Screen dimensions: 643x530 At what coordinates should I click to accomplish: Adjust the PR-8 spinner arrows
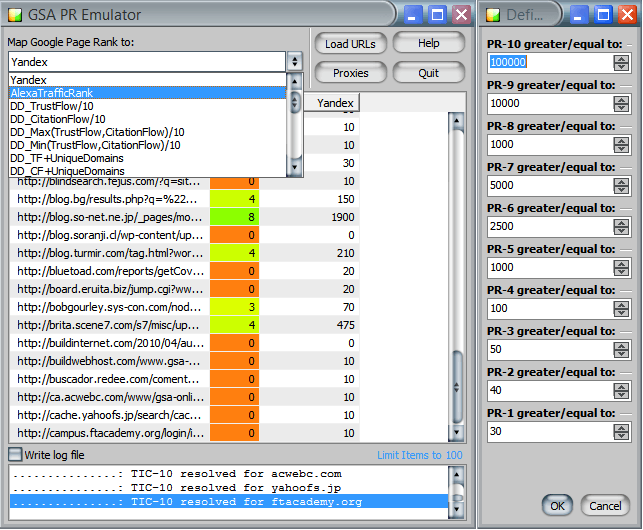point(621,144)
